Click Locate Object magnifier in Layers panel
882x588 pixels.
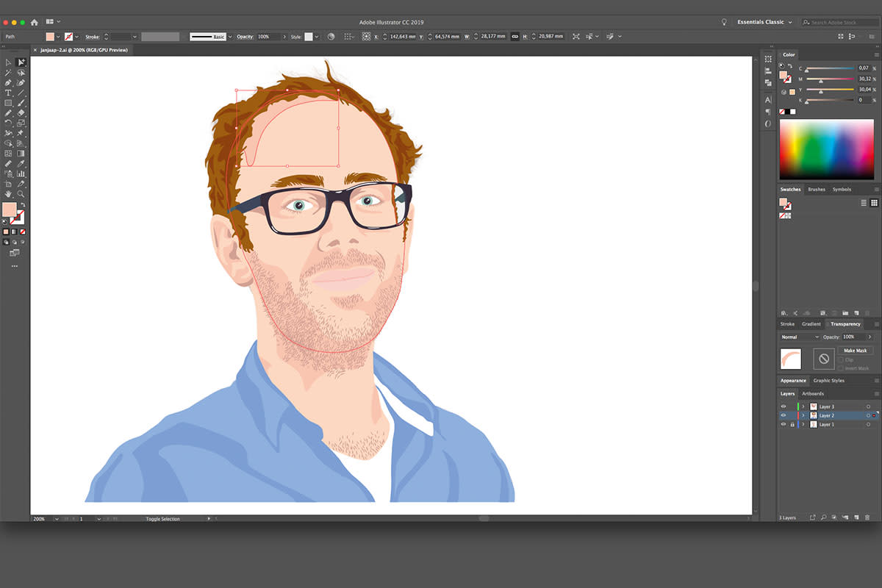pos(824,517)
